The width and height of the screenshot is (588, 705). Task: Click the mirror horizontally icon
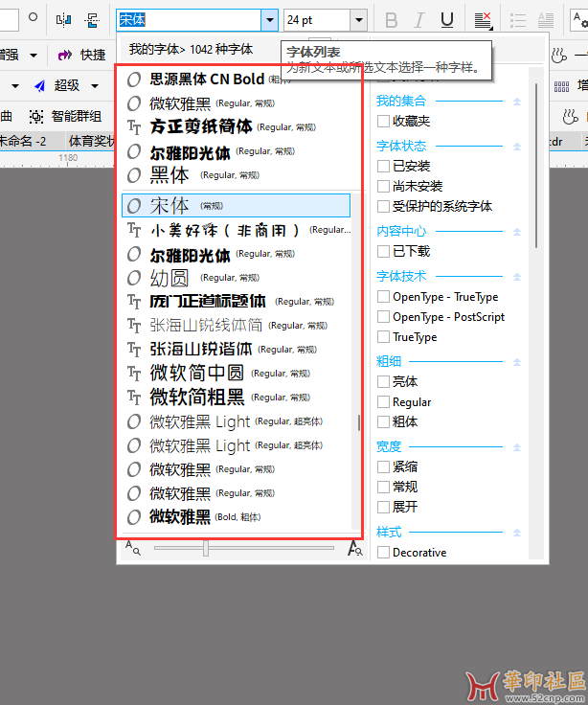[x=63, y=20]
